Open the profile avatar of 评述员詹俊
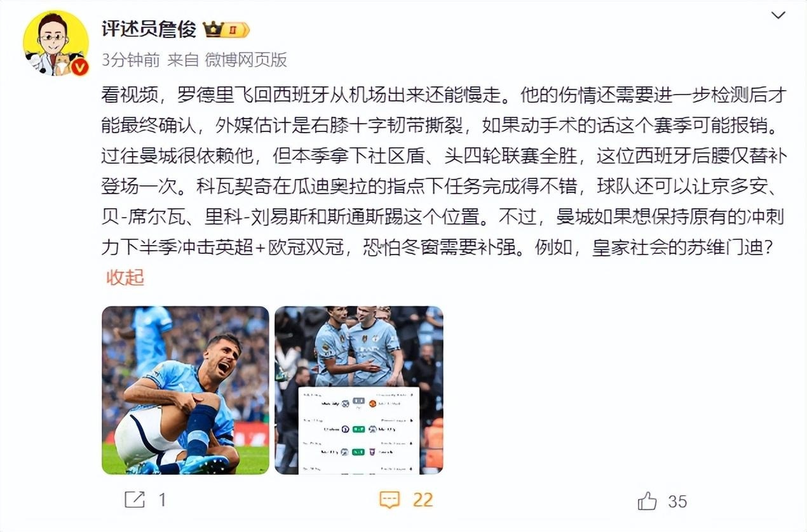Image resolution: width=807 pixels, height=532 pixels. pos(56,43)
